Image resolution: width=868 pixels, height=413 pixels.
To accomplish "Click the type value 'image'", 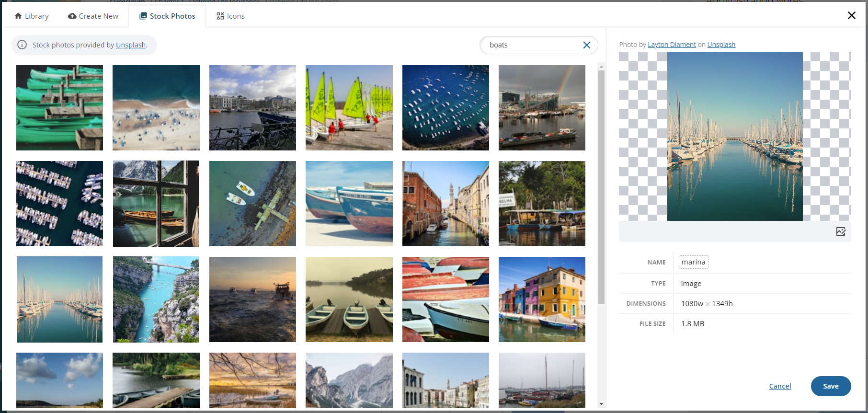I will tap(691, 284).
